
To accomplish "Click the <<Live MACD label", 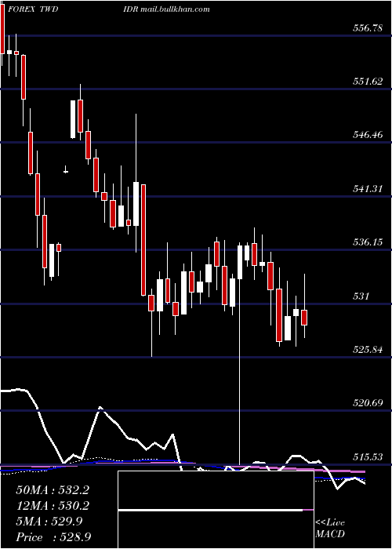I will click(330, 529).
